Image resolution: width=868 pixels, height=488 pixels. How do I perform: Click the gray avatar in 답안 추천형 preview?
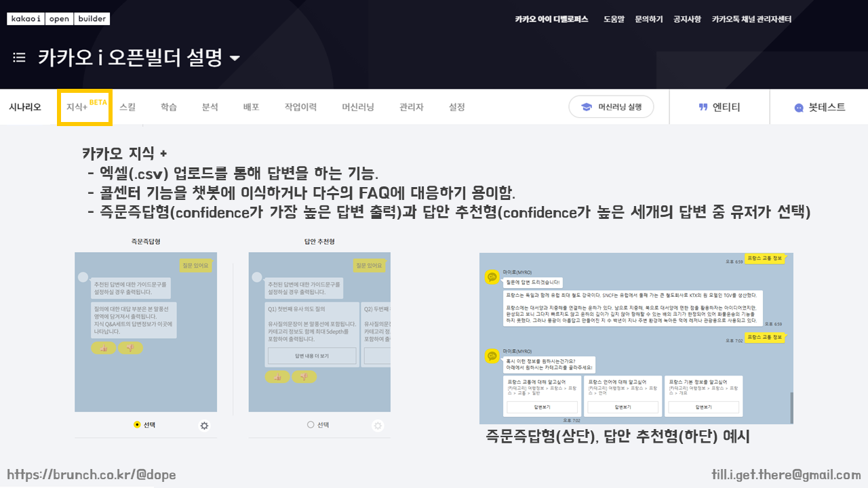click(257, 277)
